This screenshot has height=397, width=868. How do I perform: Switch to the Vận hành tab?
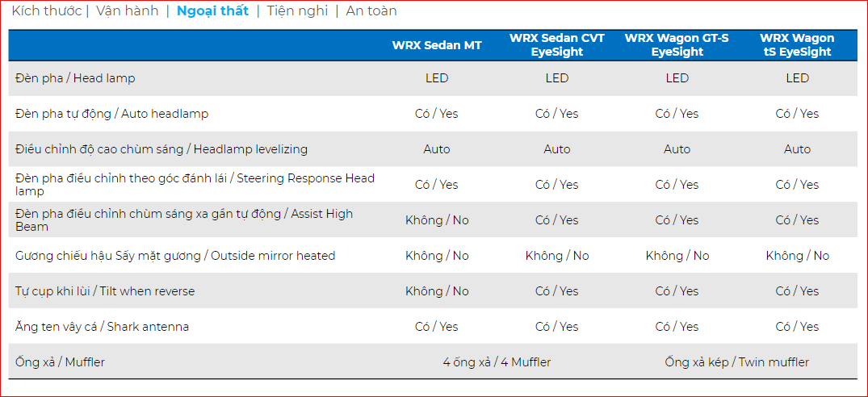(x=127, y=11)
